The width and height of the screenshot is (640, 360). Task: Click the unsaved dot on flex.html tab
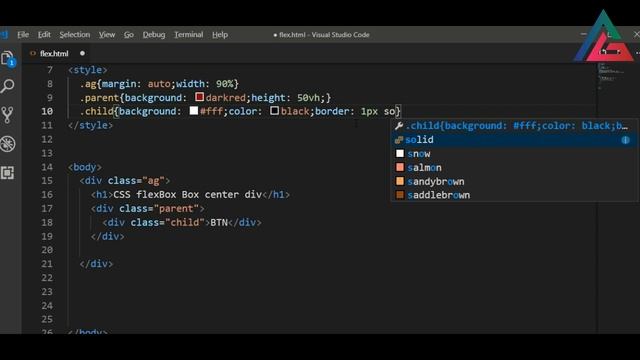point(82,53)
